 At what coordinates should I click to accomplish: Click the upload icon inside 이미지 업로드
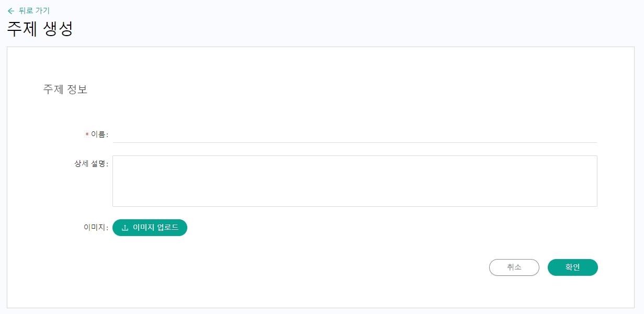coord(125,228)
